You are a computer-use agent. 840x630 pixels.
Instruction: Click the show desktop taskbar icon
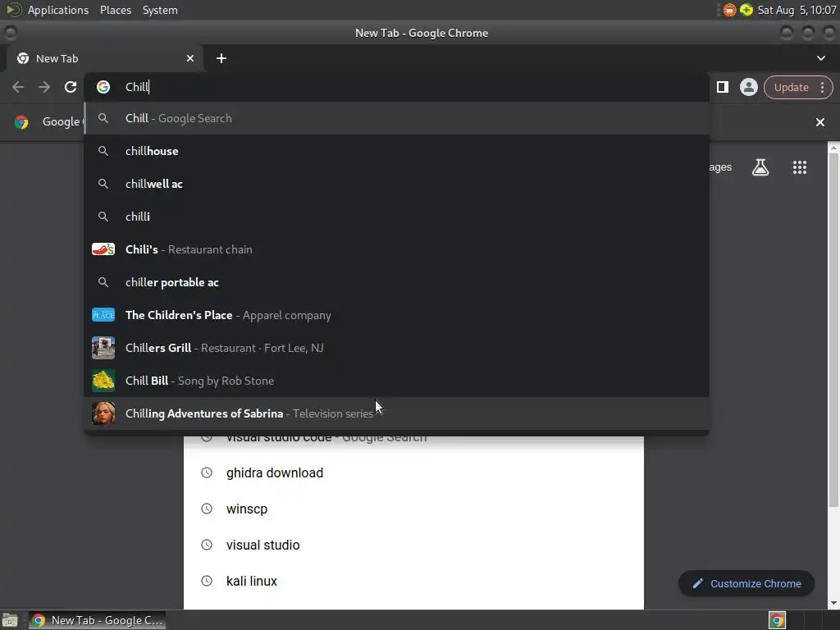[10, 620]
